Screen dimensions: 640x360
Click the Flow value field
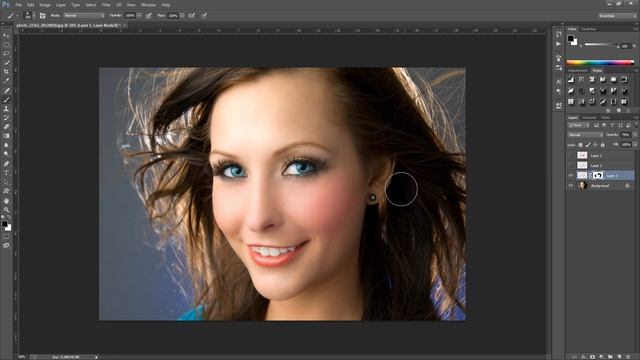click(x=173, y=16)
